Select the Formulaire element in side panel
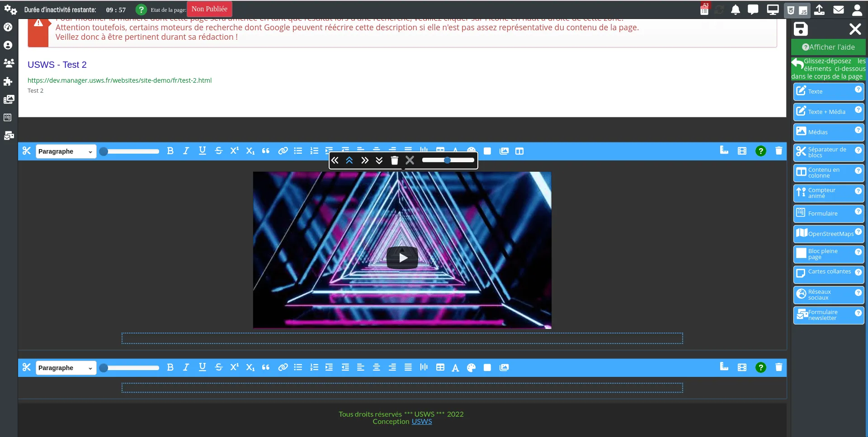 pos(829,213)
